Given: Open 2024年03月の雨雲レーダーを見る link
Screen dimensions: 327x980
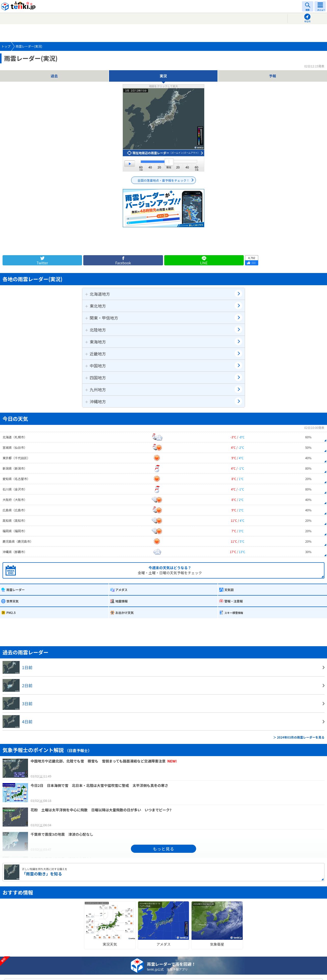Looking at the screenshot, I should (299, 737).
